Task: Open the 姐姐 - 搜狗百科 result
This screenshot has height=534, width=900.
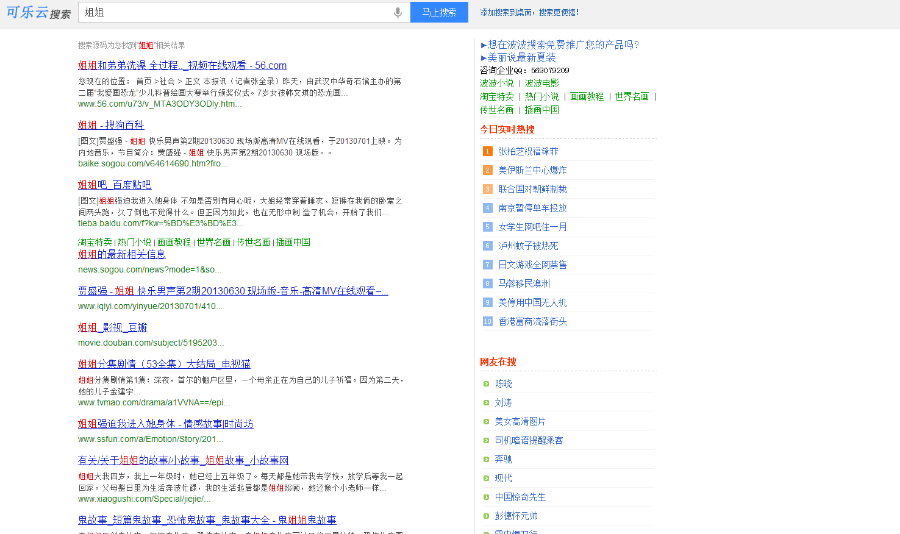Action: [x=111, y=125]
